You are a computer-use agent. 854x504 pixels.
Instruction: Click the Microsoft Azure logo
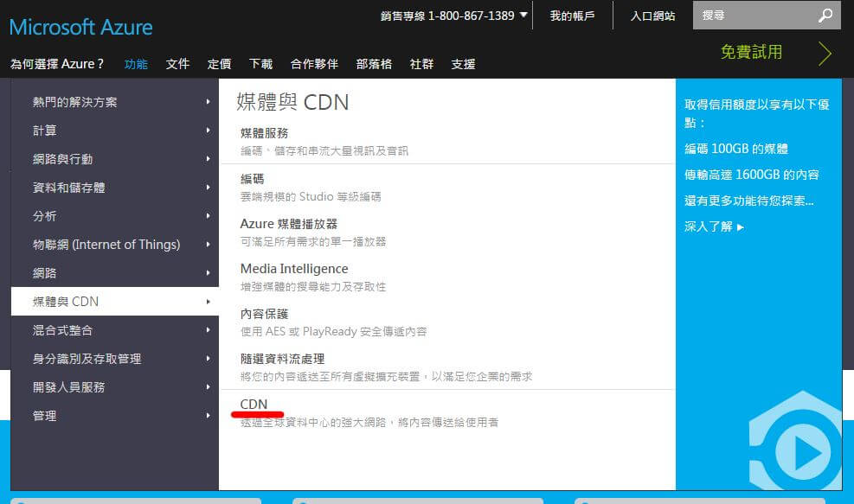click(x=81, y=27)
